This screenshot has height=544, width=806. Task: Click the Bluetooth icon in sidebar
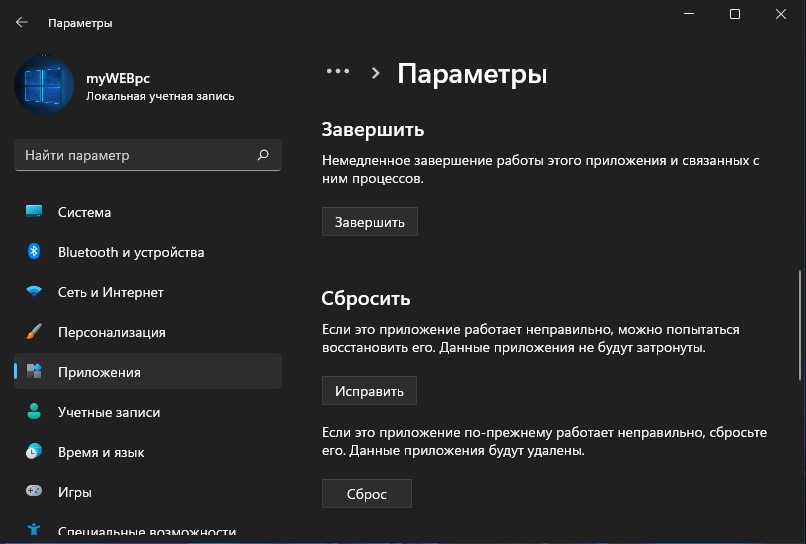click(x=34, y=251)
